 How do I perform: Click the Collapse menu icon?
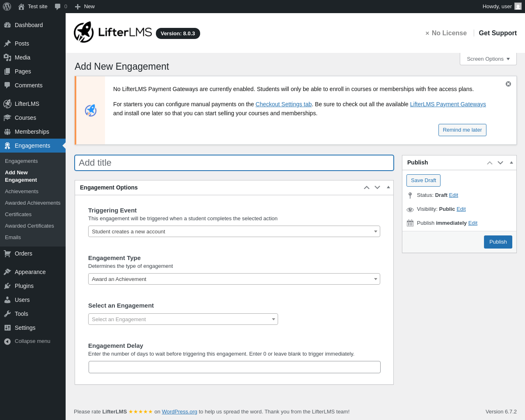(x=7, y=341)
